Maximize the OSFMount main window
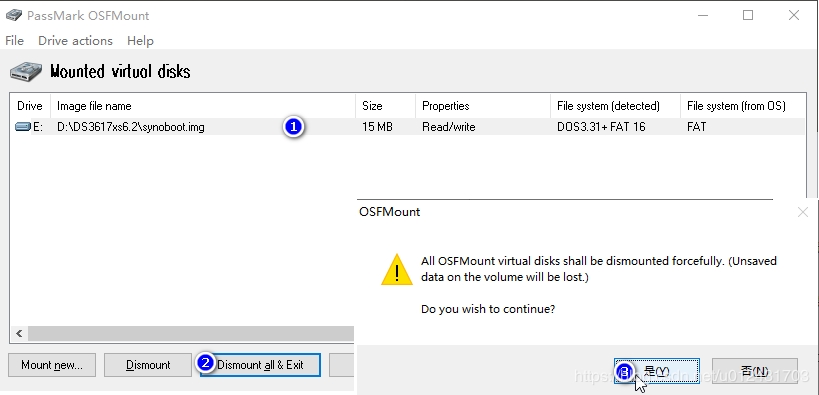The height and width of the screenshot is (395, 819). pos(748,15)
